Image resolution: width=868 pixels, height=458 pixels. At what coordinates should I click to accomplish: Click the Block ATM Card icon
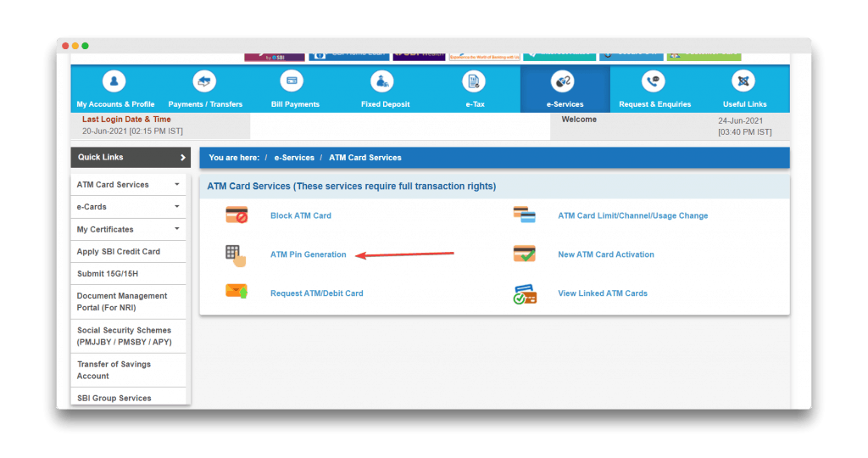pyautogui.click(x=237, y=215)
